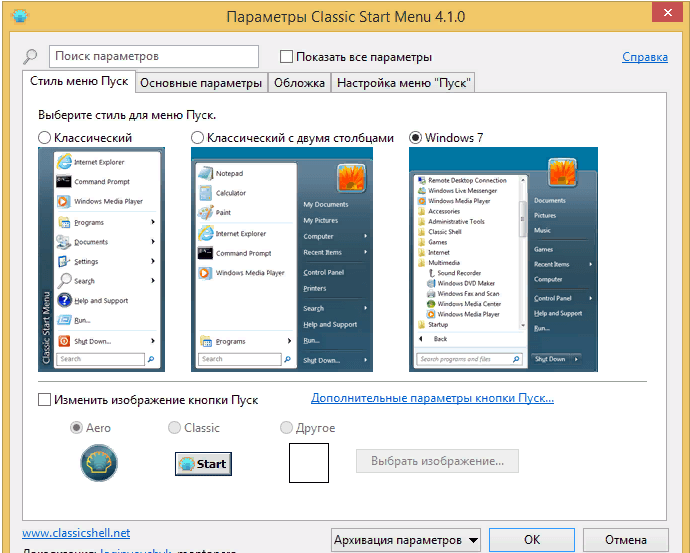Go to the 'Стиль меню Пуск' tab
690x553 pixels.
[79, 81]
